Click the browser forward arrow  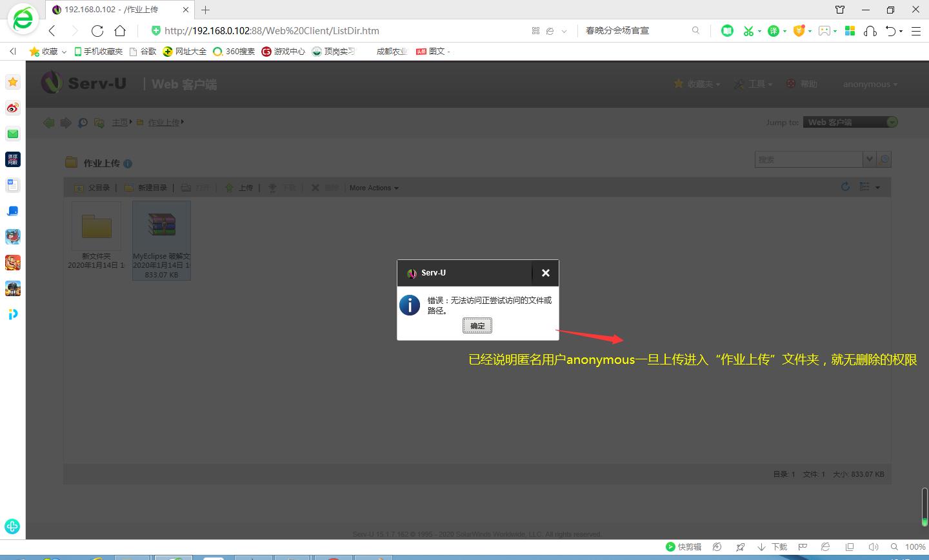(74, 30)
